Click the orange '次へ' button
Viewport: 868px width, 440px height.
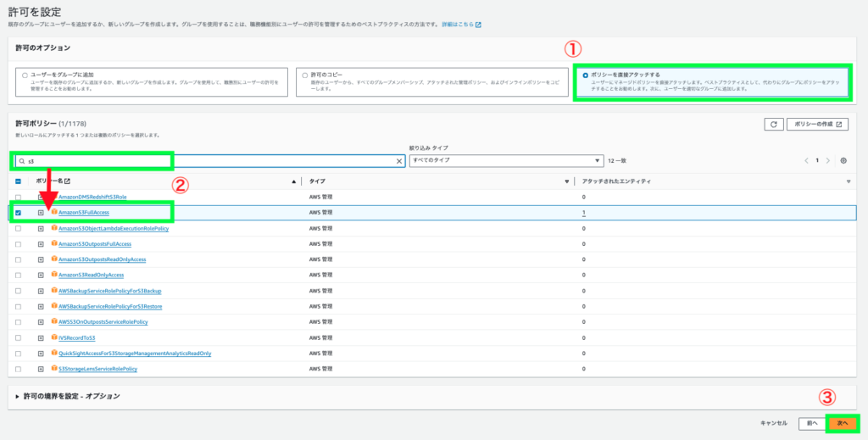tap(841, 422)
